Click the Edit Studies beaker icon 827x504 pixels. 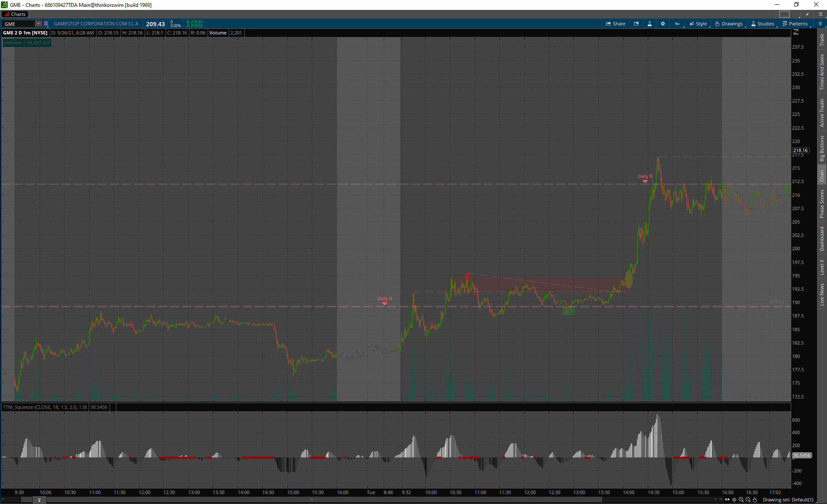[x=650, y=24]
